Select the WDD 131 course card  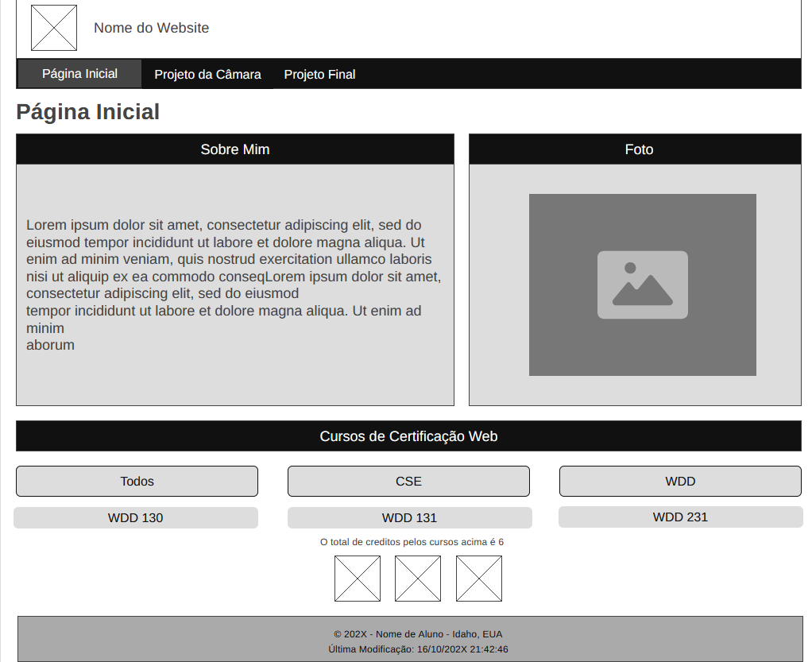pyautogui.click(x=410, y=518)
